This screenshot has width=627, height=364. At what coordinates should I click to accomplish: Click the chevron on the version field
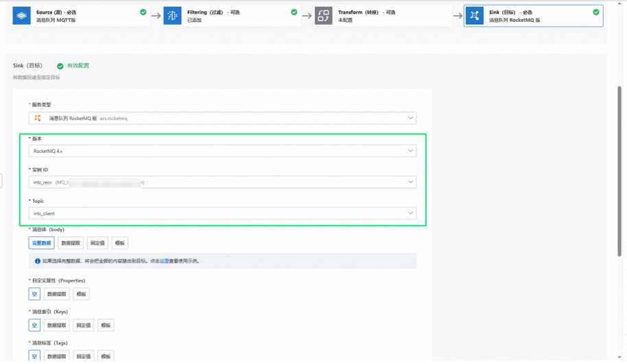click(410, 151)
